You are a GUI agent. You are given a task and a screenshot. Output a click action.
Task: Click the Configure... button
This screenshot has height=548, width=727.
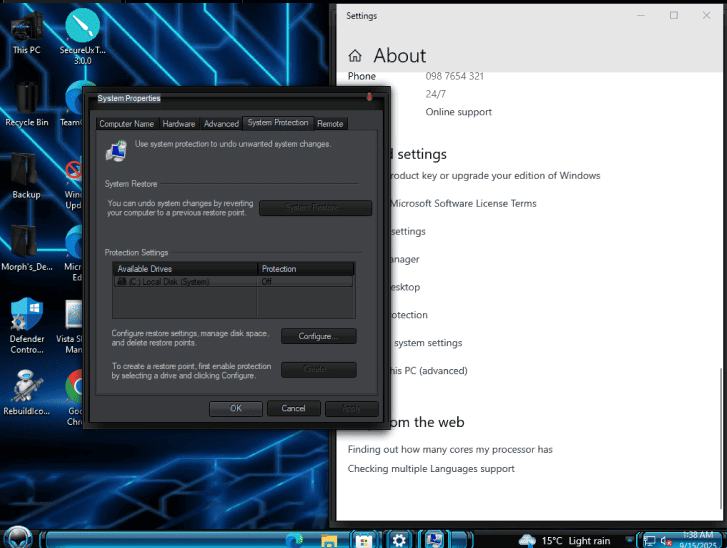[x=318, y=336]
